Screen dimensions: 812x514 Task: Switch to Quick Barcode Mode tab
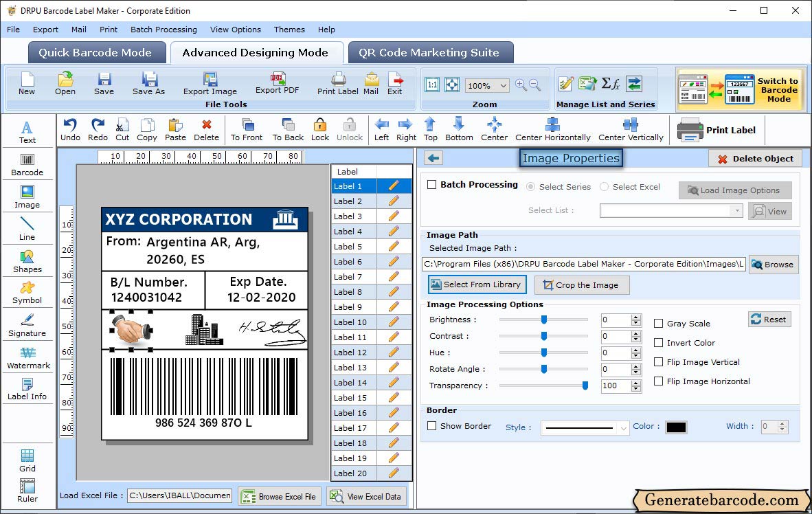click(95, 52)
